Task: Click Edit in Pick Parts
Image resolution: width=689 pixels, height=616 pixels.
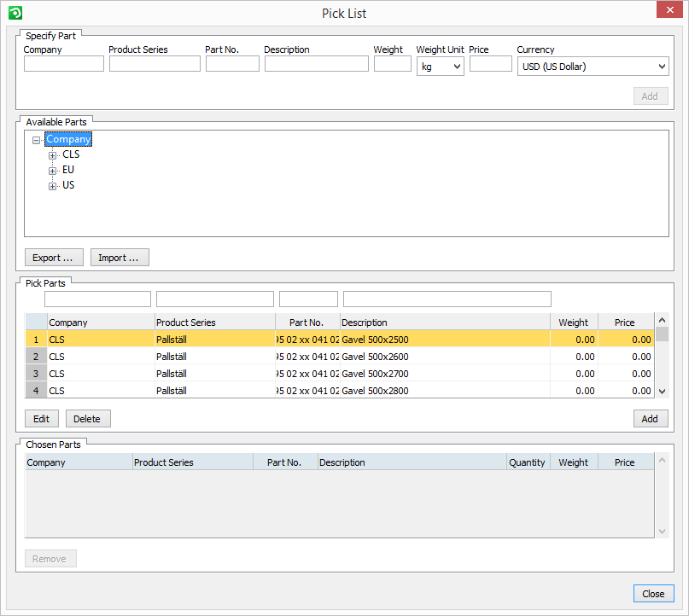Action: [x=41, y=419]
